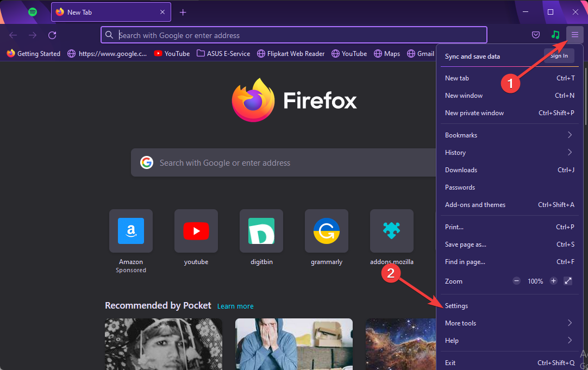Open a new tab with plus button
588x370 pixels.
183,12
